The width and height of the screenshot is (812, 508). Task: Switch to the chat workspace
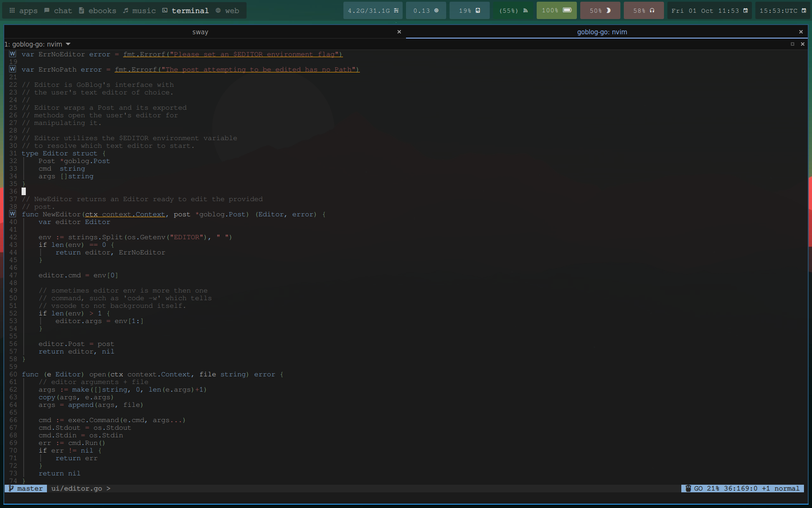pyautogui.click(x=58, y=11)
